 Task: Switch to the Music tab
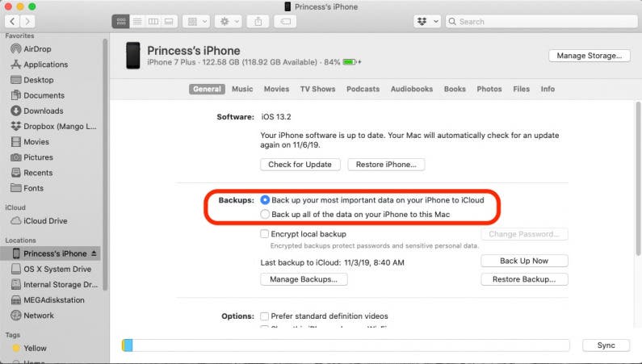coord(242,89)
